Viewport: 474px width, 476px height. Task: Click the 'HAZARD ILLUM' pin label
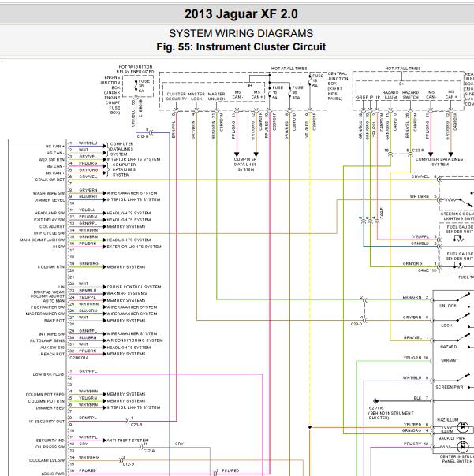[390, 95]
